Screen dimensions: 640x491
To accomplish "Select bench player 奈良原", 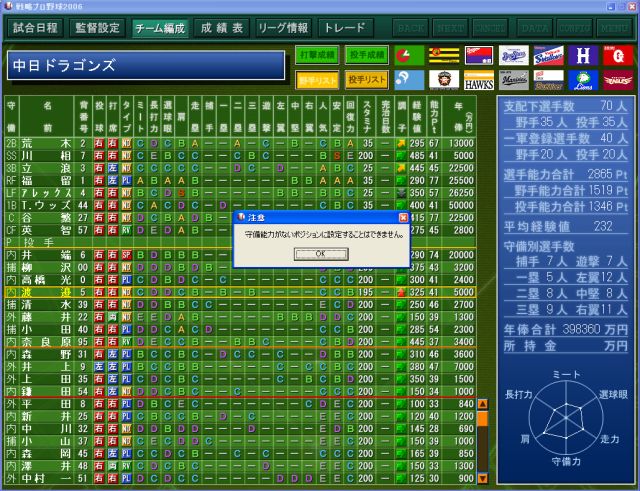I will point(46,342).
